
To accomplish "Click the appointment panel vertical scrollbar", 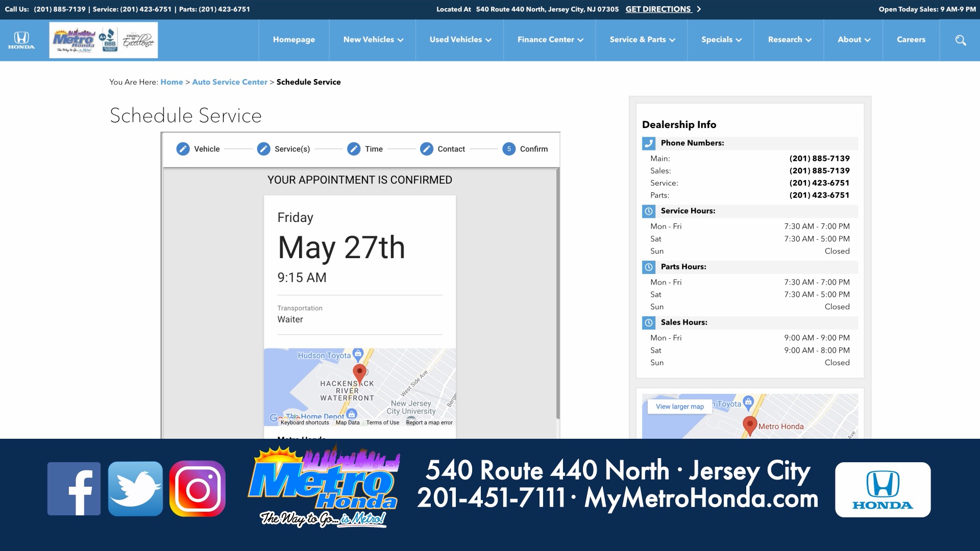I will tap(557, 293).
